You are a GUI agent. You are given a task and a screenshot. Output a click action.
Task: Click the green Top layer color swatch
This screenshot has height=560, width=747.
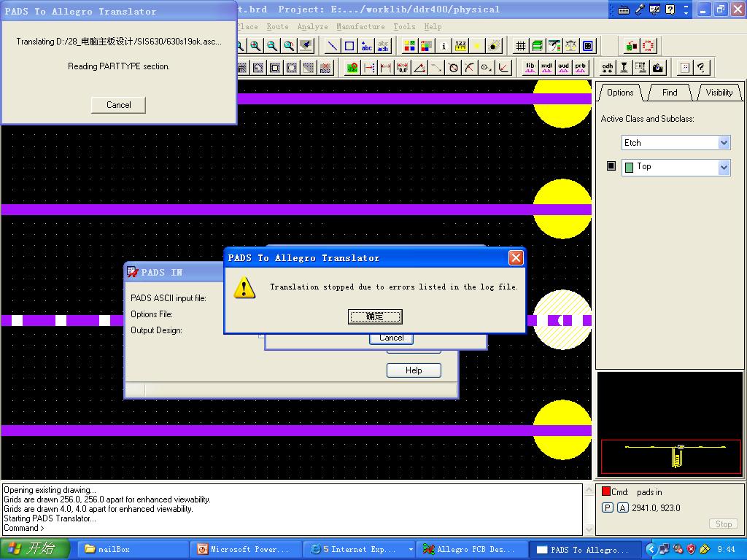(629, 167)
